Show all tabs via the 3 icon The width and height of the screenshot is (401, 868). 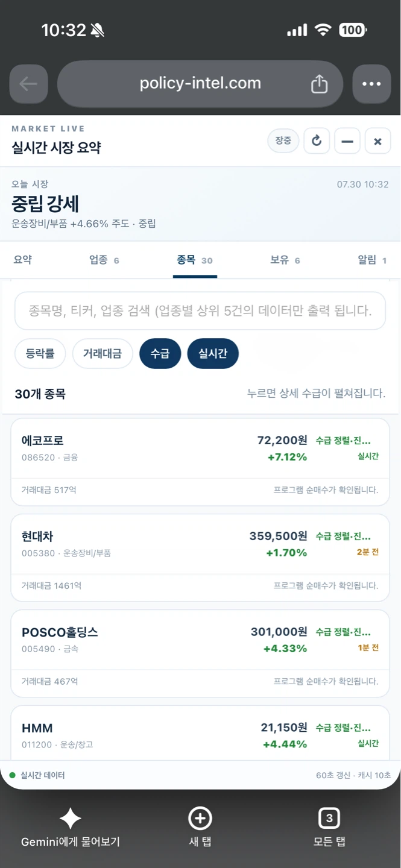coord(329,818)
